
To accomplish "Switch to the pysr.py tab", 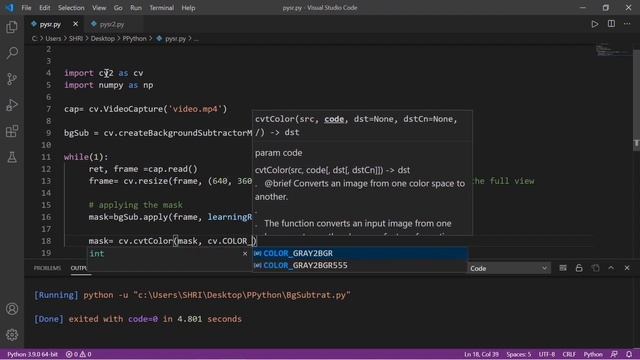I will point(50,24).
